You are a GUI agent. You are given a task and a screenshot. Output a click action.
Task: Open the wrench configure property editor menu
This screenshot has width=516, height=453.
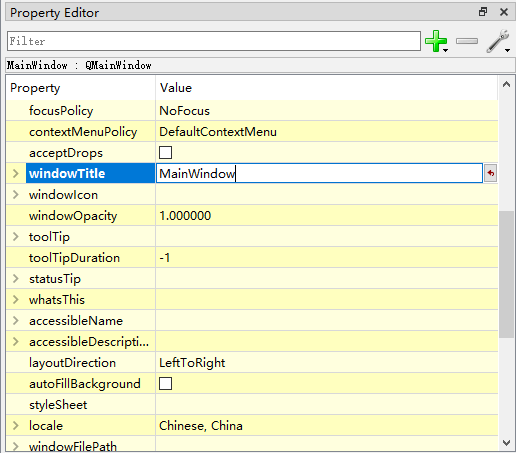[498, 41]
